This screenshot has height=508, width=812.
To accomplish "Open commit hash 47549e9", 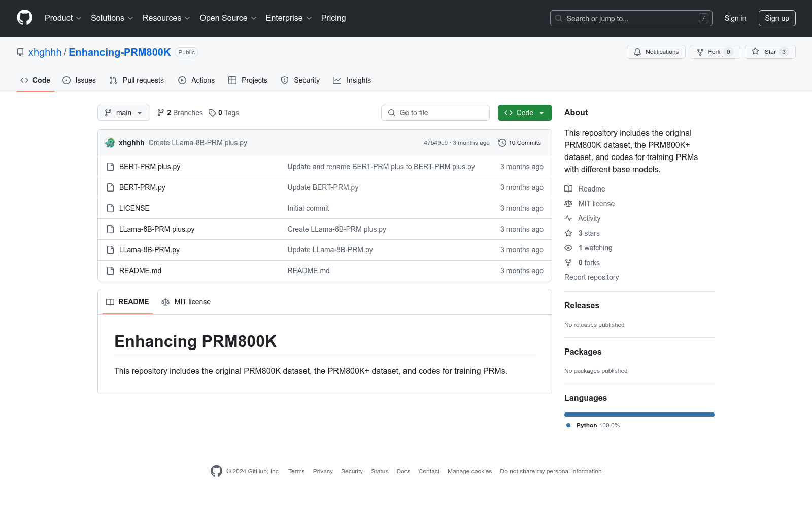I will point(435,143).
